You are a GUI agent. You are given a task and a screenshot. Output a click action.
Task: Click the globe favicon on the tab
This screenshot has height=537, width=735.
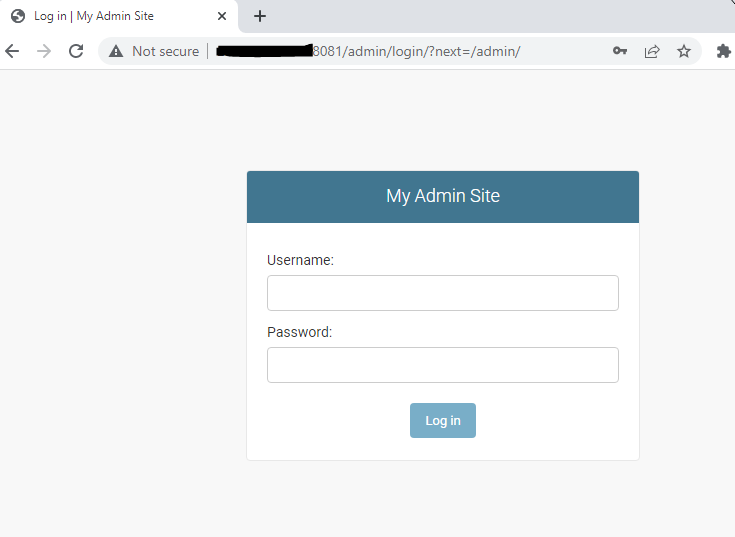coord(18,16)
